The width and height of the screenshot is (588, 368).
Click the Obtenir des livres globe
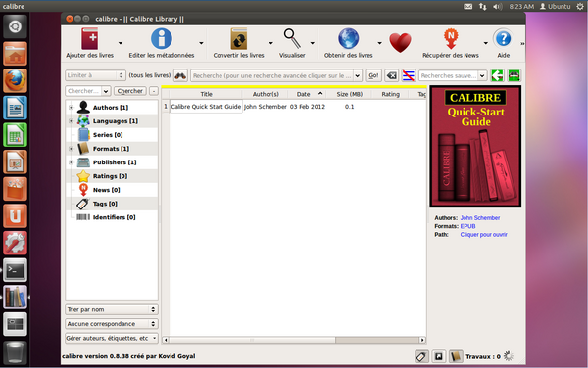(x=348, y=39)
